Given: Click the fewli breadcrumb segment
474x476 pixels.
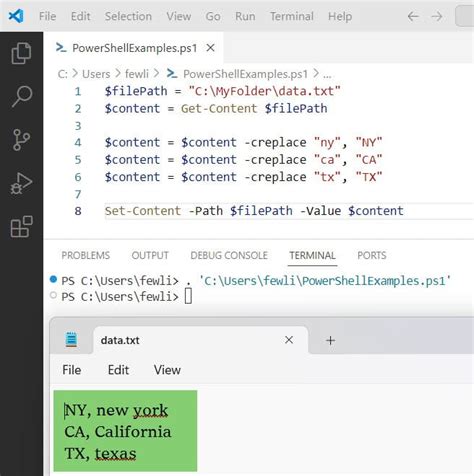Looking at the screenshot, I should tap(137, 74).
